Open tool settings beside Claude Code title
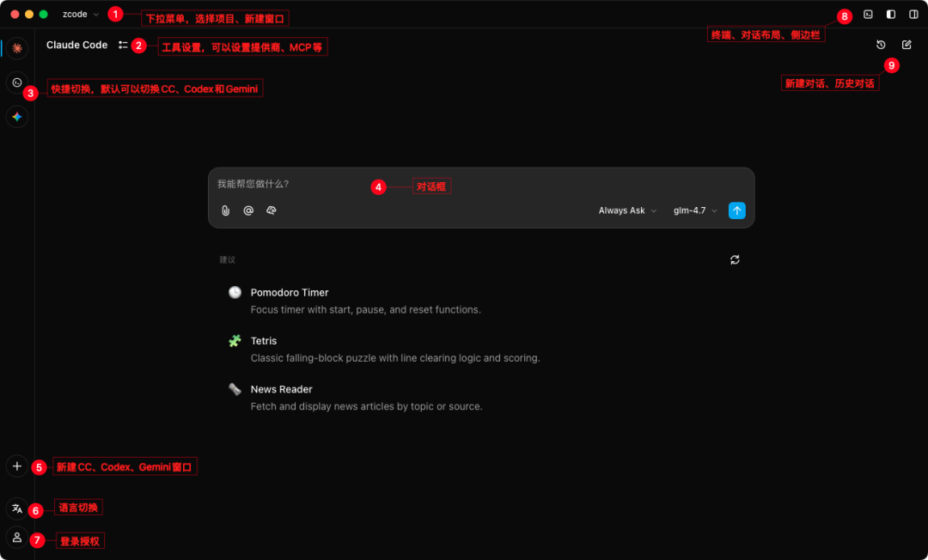Screen dimensions: 928x560 (123, 45)
